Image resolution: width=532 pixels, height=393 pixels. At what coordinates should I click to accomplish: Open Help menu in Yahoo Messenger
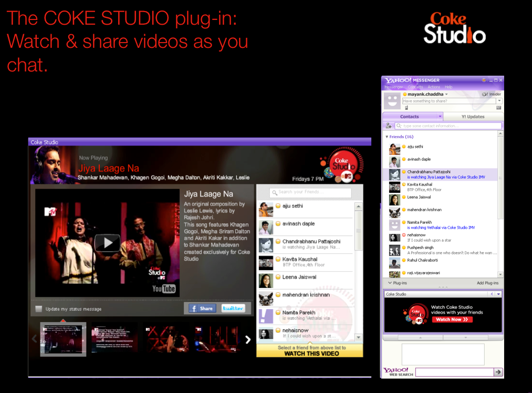click(x=448, y=87)
